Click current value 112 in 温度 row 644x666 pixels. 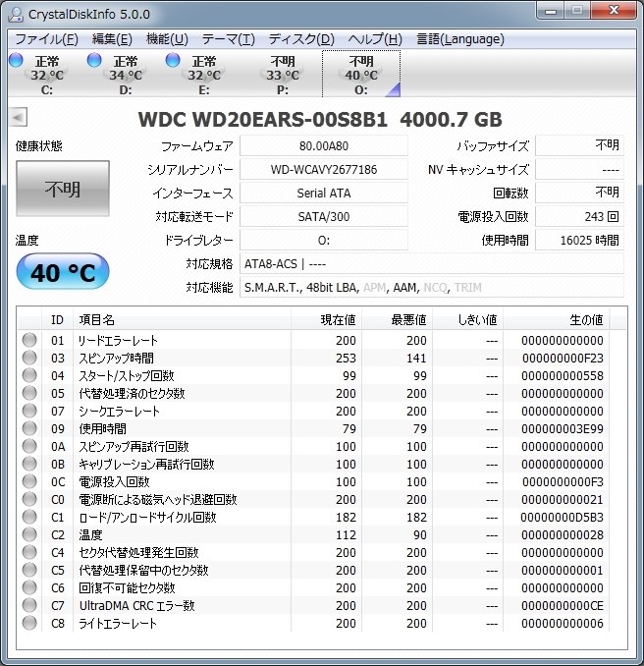pos(346,534)
